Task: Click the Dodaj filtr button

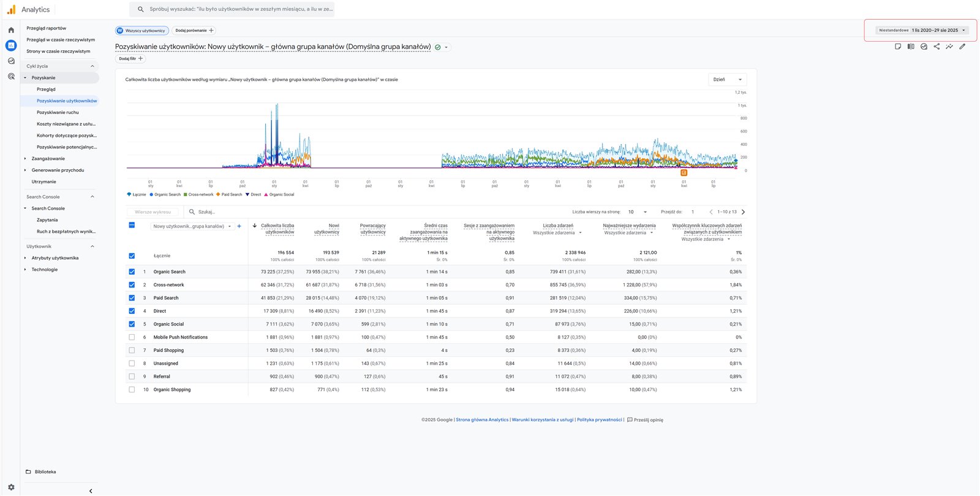Action: [x=130, y=59]
